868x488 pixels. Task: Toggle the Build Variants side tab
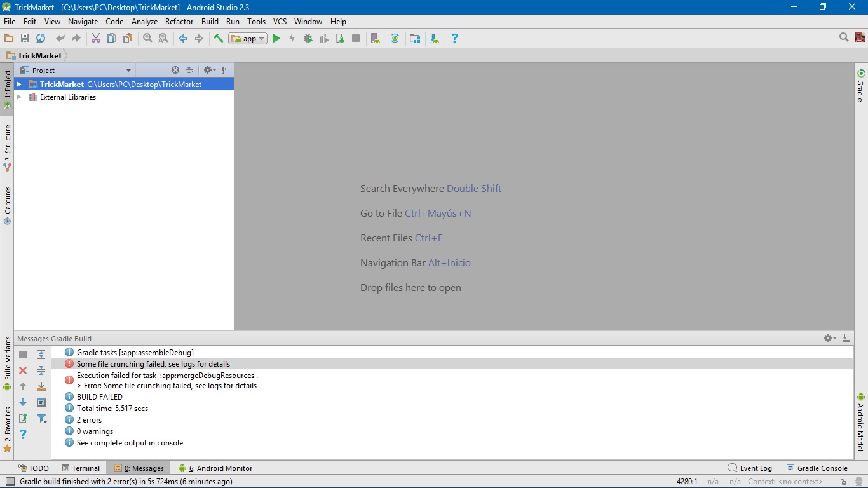click(7, 363)
